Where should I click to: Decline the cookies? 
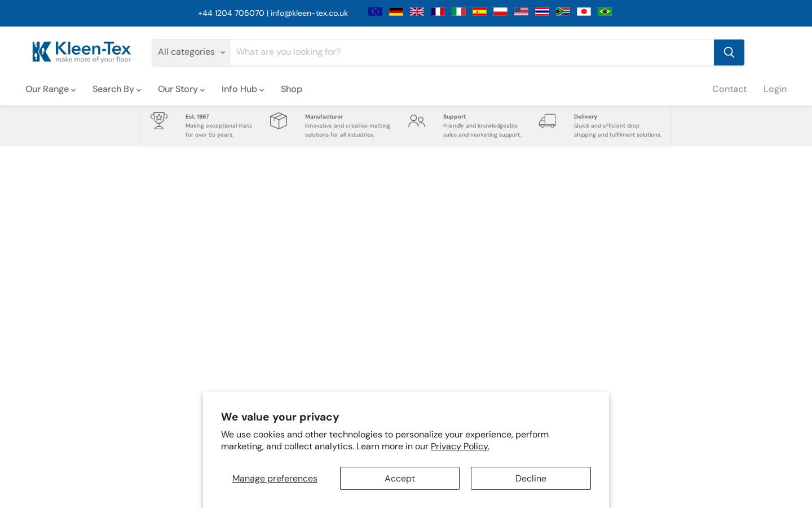pyautogui.click(x=531, y=478)
